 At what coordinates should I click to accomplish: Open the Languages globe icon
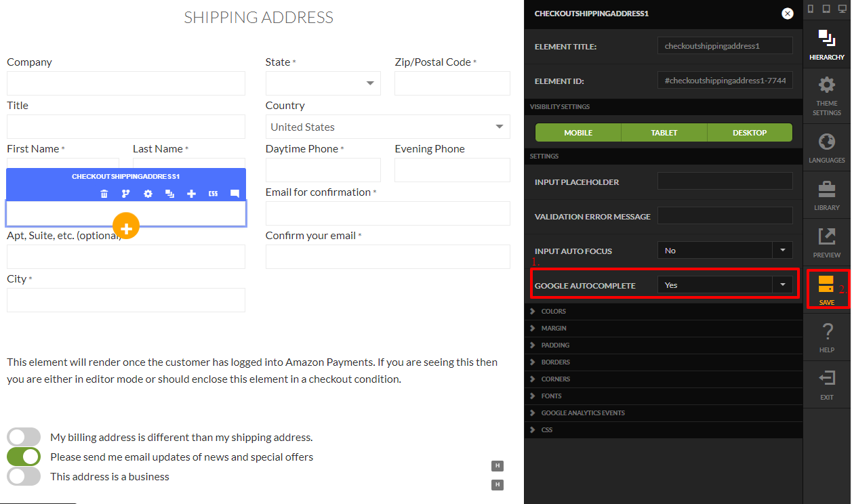click(826, 140)
